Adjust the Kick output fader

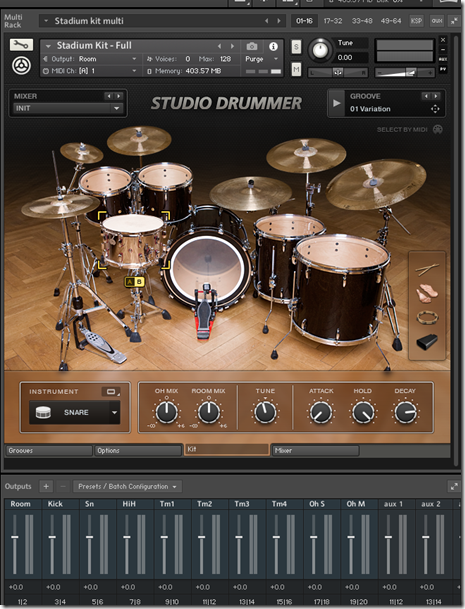click(x=52, y=537)
